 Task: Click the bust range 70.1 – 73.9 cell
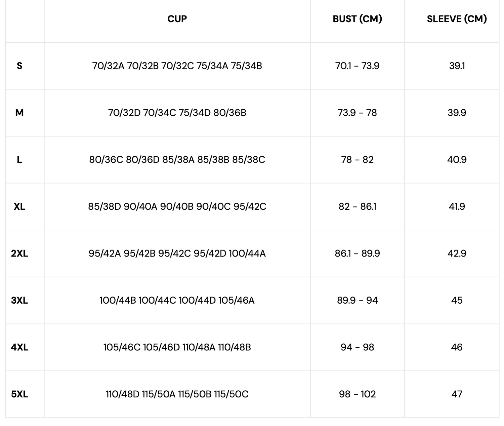357,66
